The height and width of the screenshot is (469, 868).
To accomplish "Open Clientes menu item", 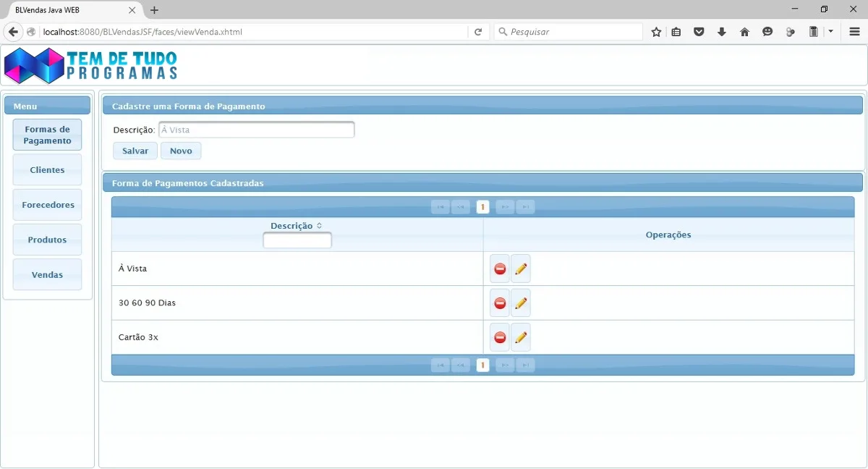I will pyautogui.click(x=47, y=170).
